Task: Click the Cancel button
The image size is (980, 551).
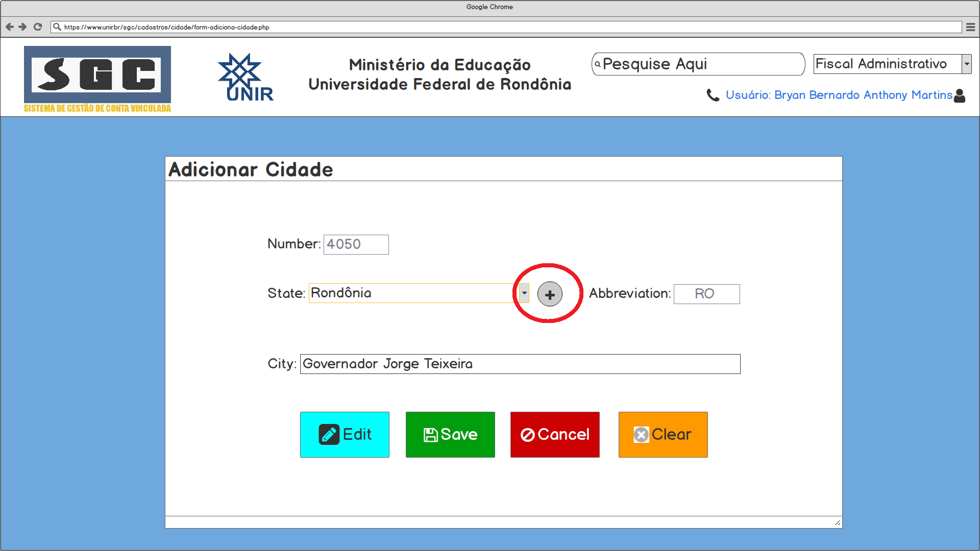Action: (x=555, y=434)
